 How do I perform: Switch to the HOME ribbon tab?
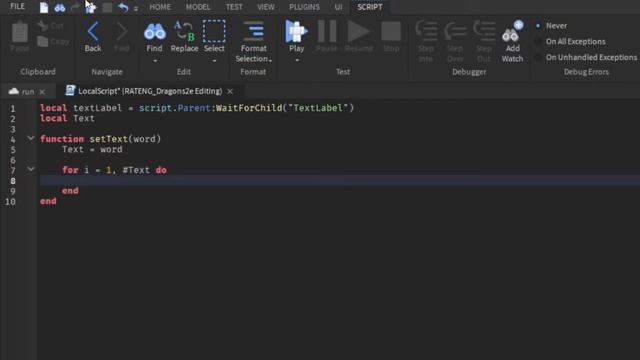(160, 7)
